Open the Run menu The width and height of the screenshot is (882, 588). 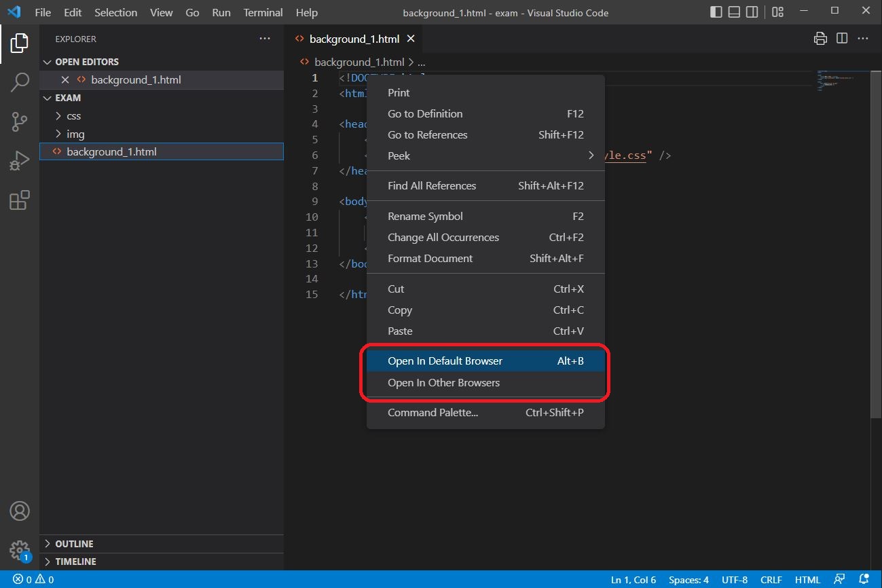pos(221,12)
